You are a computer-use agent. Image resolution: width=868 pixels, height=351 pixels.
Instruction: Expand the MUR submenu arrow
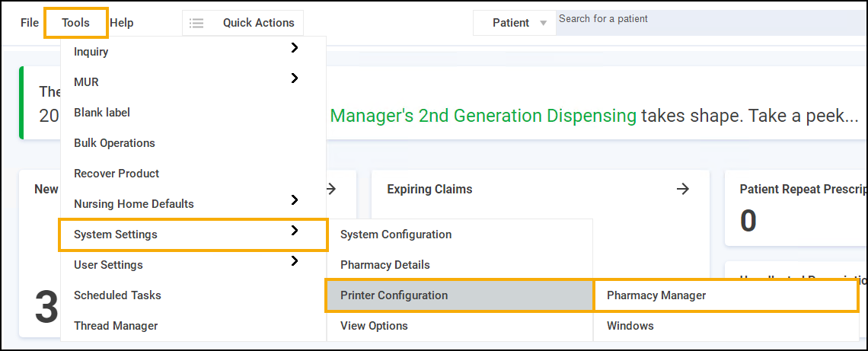295,78
